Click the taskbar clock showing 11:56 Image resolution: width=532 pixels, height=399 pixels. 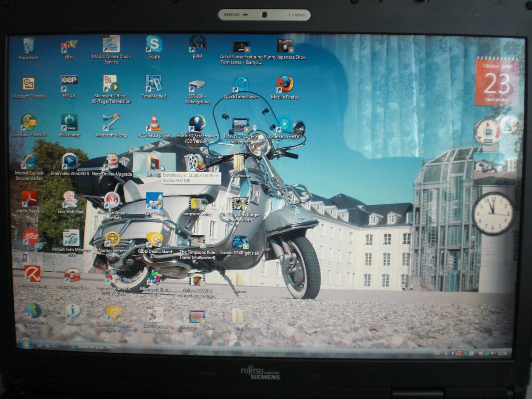point(502,353)
